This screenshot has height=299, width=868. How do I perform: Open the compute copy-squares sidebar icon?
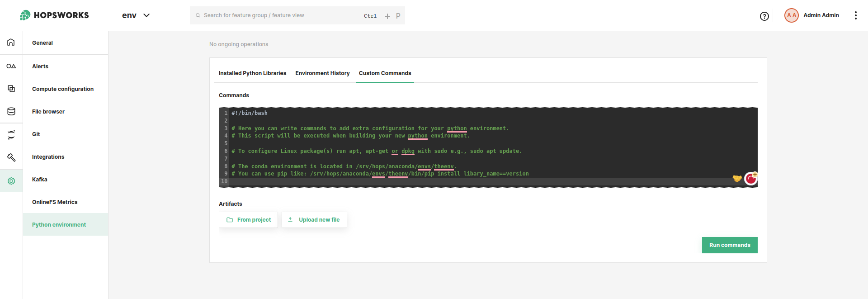pos(11,89)
